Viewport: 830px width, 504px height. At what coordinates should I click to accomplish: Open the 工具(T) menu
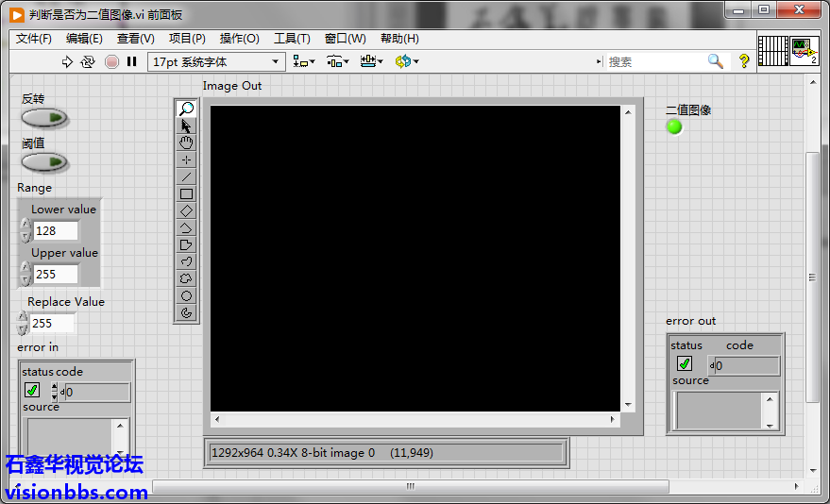292,39
